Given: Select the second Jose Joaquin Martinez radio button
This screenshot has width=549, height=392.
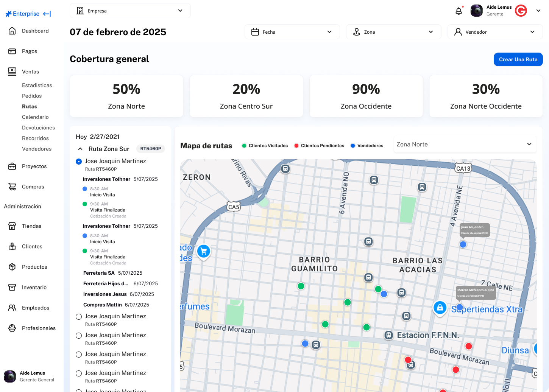Looking at the screenshot, I should click(x=79, y=317).
